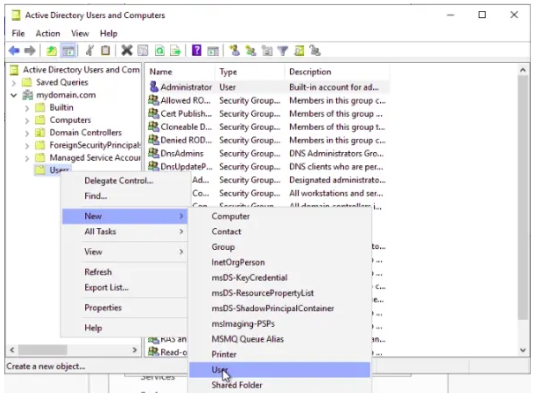Open the View submenu in context menu
The height and width of the screenshot is (402, 542).
coord(125,251)
